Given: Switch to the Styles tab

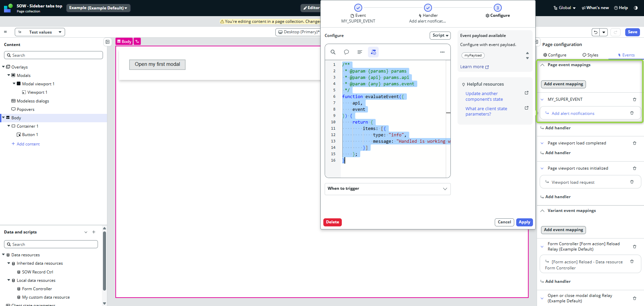Looking at the screenshot, I should click(590, 55).
